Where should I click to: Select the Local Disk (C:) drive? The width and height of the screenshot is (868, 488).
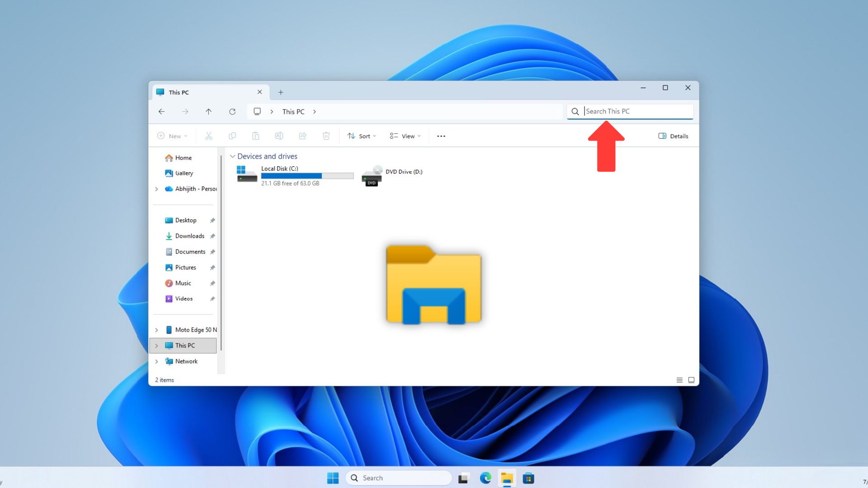click(295, 175)
